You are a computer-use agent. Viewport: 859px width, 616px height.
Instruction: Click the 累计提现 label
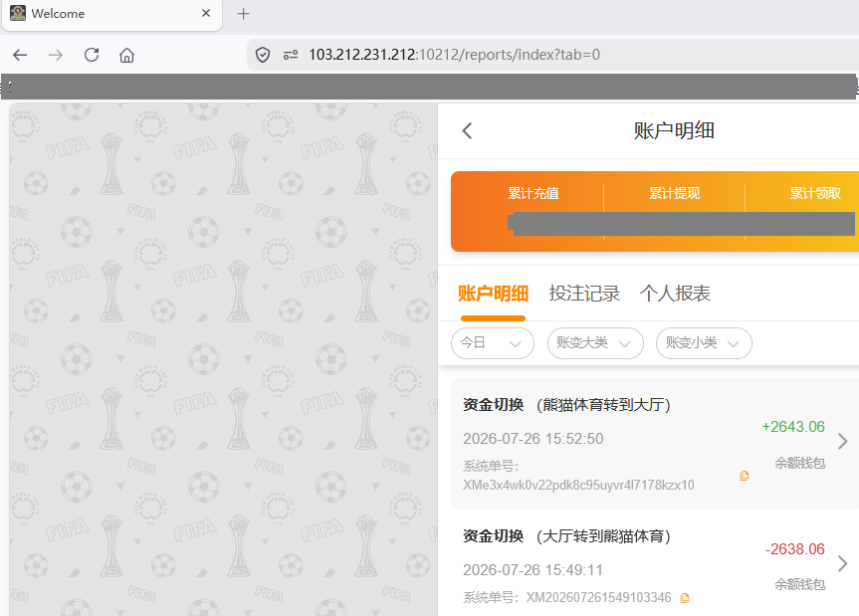(x=675, y=193)
